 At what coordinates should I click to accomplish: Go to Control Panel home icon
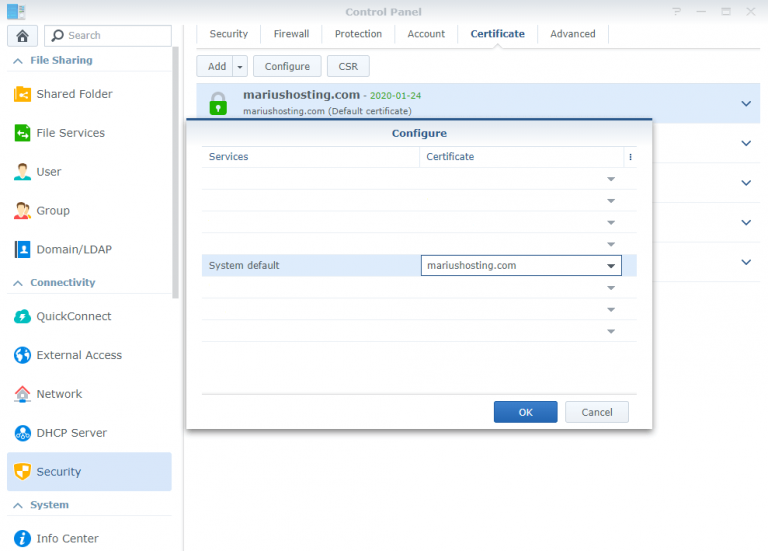[x=22, y=36]
